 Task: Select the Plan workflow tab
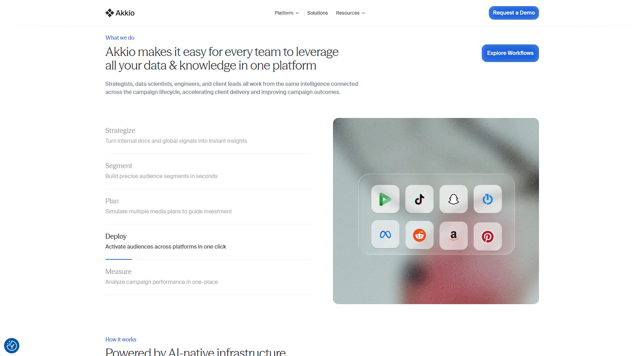click(x=208, y=207)
